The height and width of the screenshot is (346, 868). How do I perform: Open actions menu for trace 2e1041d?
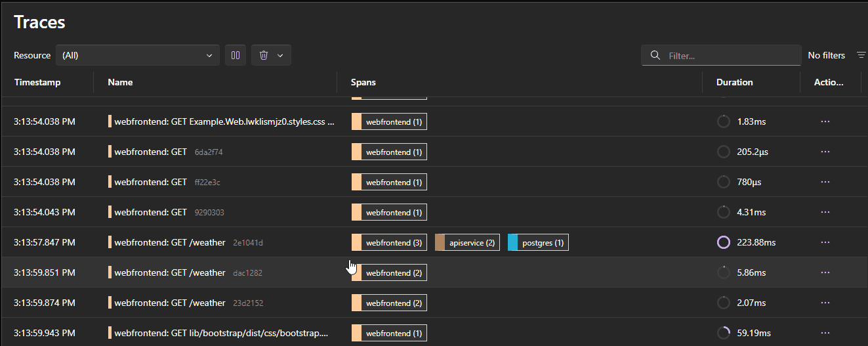click(825, 242)
